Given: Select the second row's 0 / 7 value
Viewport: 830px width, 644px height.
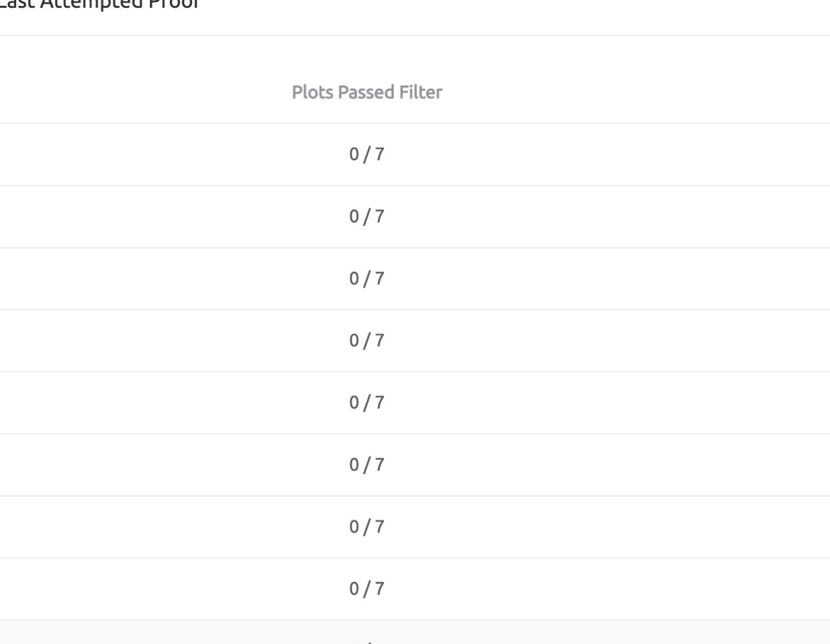Looking at the screenshot, I should [x=367, y=217].
